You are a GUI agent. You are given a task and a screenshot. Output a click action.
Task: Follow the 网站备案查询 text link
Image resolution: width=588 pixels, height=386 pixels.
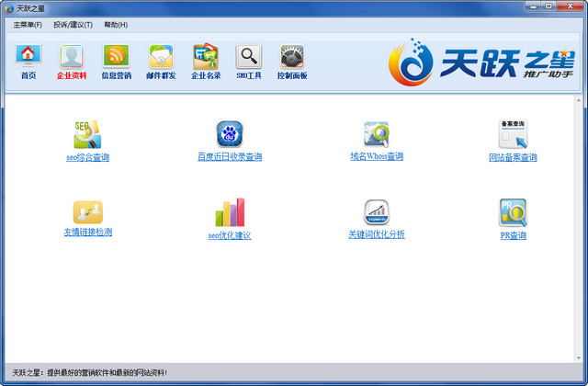coord(513,157)
